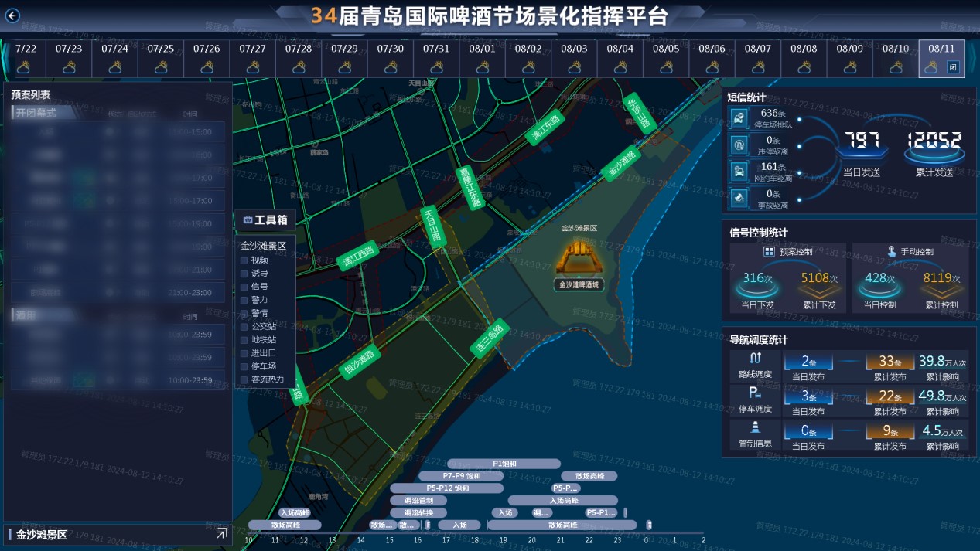Click the 事故驱离 SMS icon

pos(739,198)
